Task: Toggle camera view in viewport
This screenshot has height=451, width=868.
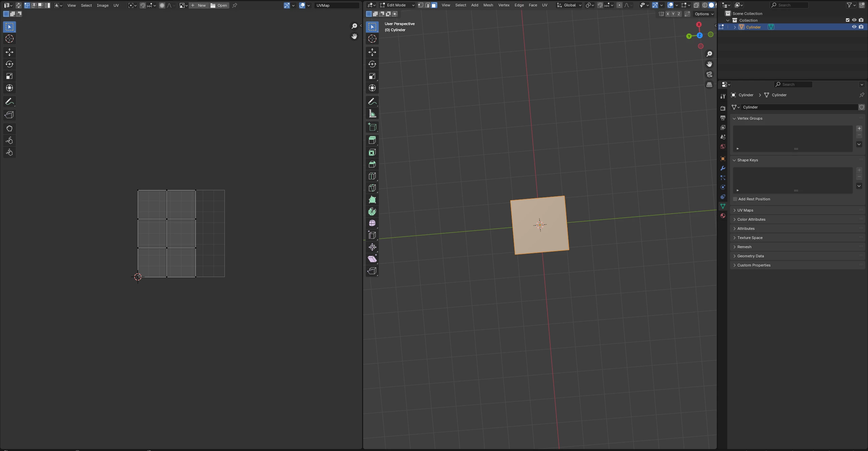Action: click(709, 74)
